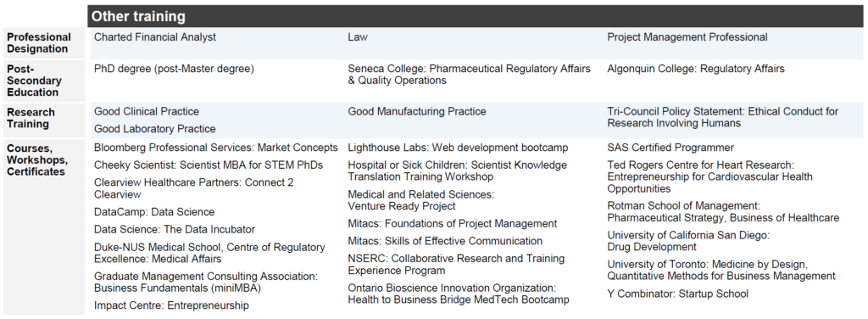Click the Other training header bar
Screen dimensions: 868x319
(x=475, y=16)
